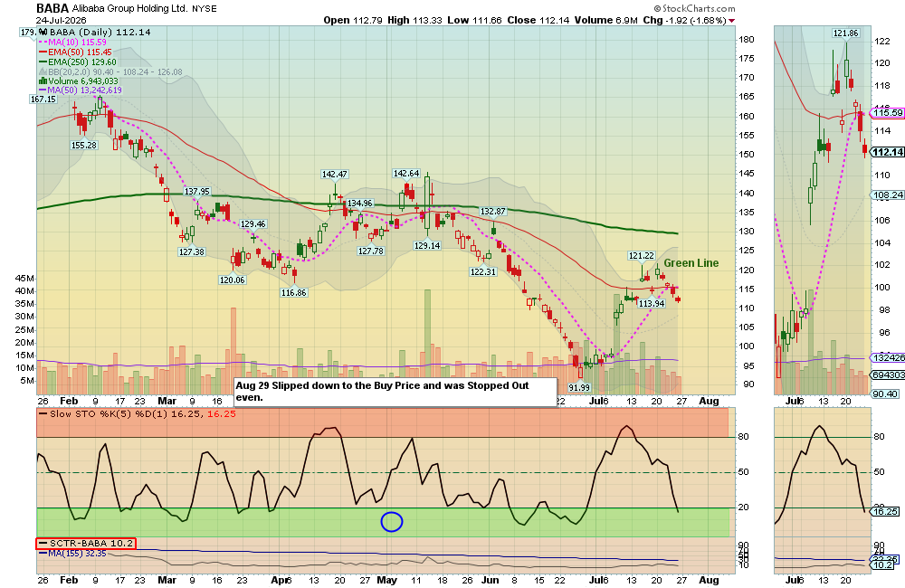Click the 90.40 value tag in zoom panel
Screen dimensions: 905x588
click(x=885, y=394)
